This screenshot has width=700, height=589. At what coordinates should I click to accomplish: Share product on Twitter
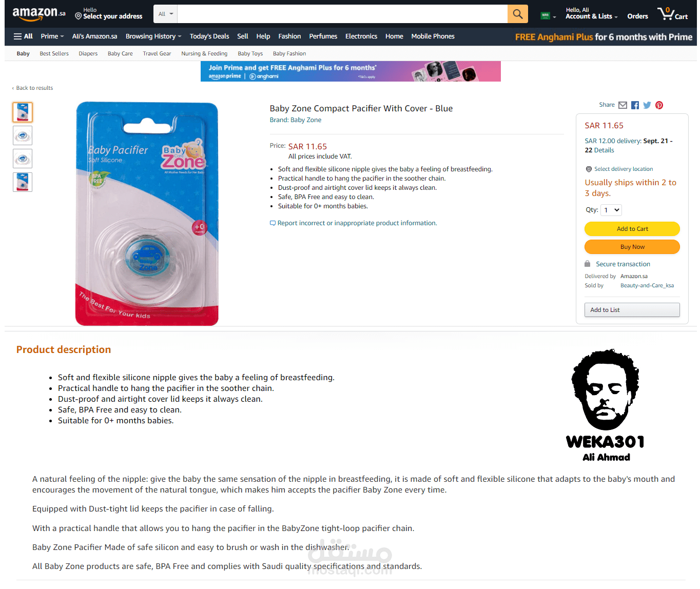647,105
